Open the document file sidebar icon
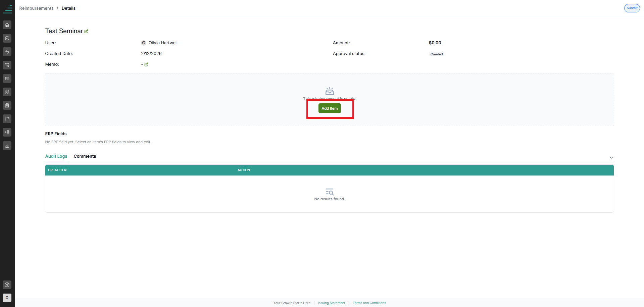 pyautogui.click(x=7, y=119)
